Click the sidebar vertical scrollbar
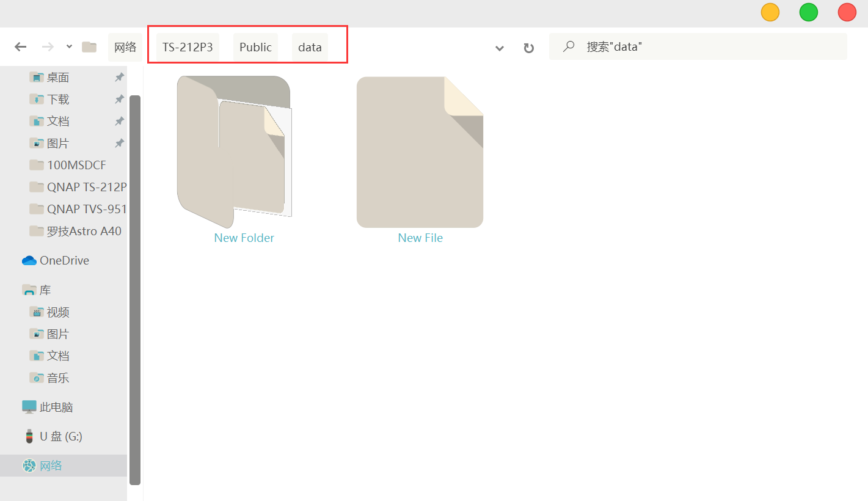Image resolution: width=868 pixels, height=501 pixels. (135, 290)
